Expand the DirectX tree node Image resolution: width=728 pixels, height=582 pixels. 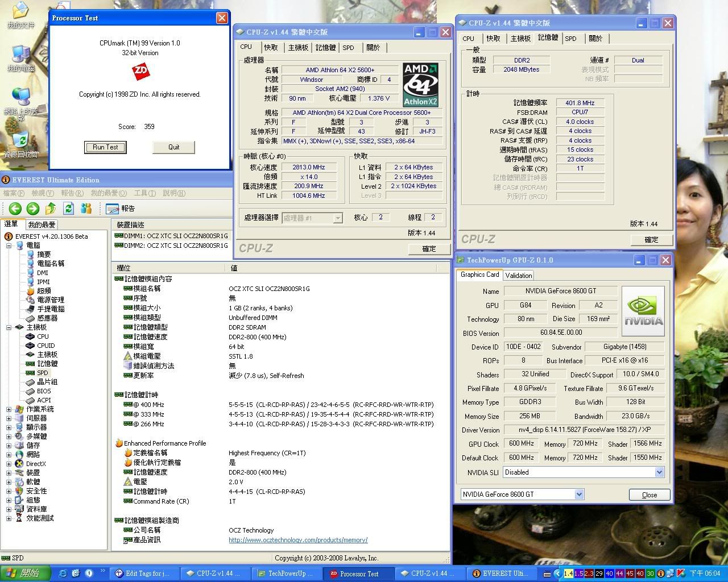coord(9,464)
